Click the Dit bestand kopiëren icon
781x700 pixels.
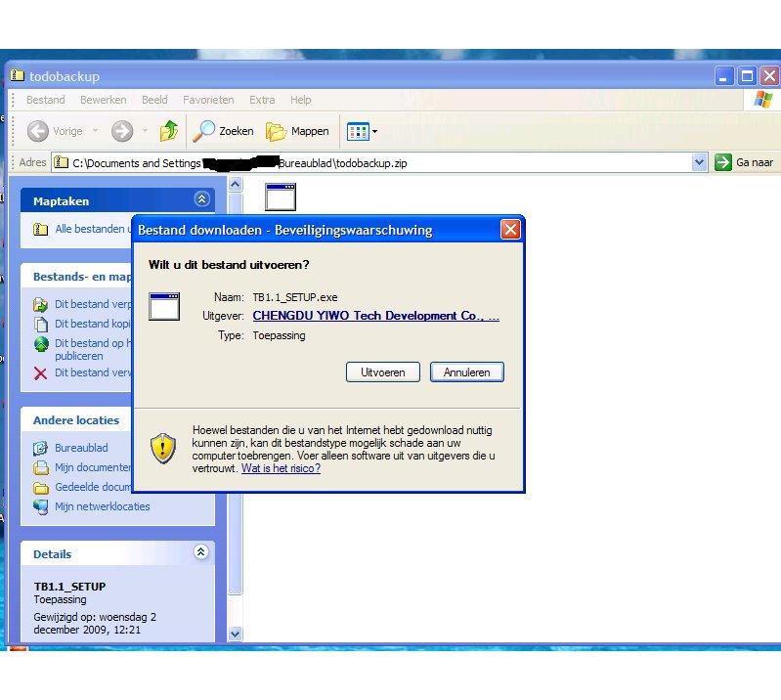[x=40, y=324]
